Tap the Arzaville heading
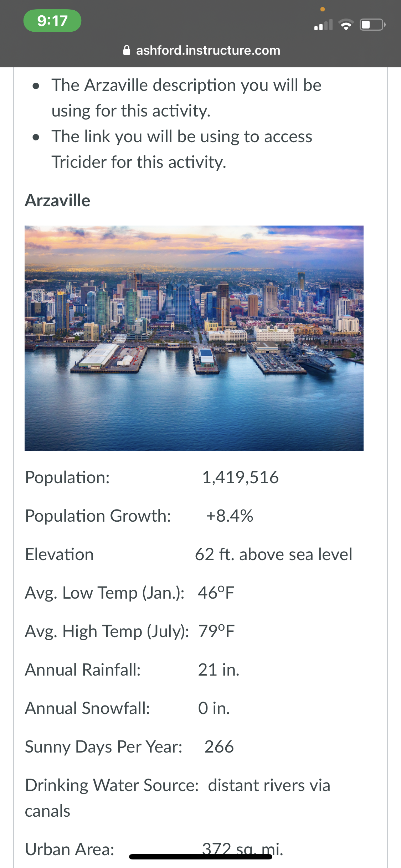The height and width of the screenshot is (868, 401). pyautogui.click(x=57, y=200)
